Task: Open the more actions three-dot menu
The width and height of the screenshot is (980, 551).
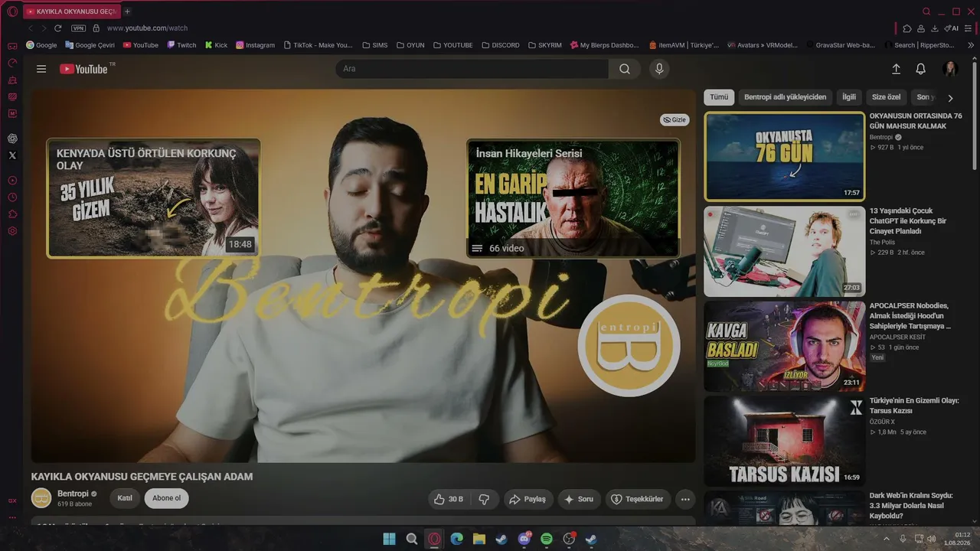Action: 685,499
